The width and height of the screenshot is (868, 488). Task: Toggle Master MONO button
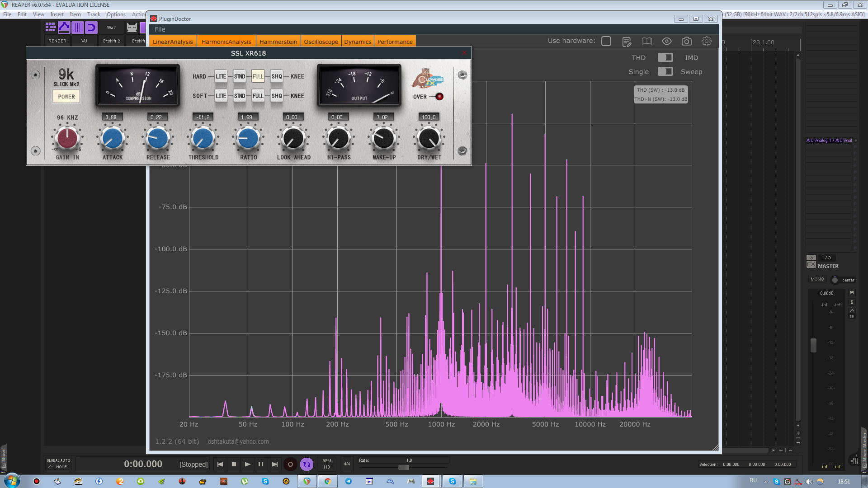817,279
